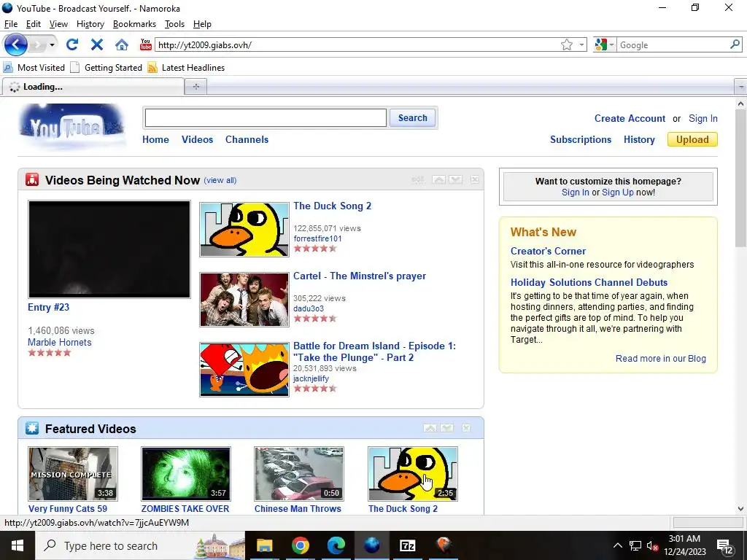Open the dadu3o3 uploader link

[309, 308]
